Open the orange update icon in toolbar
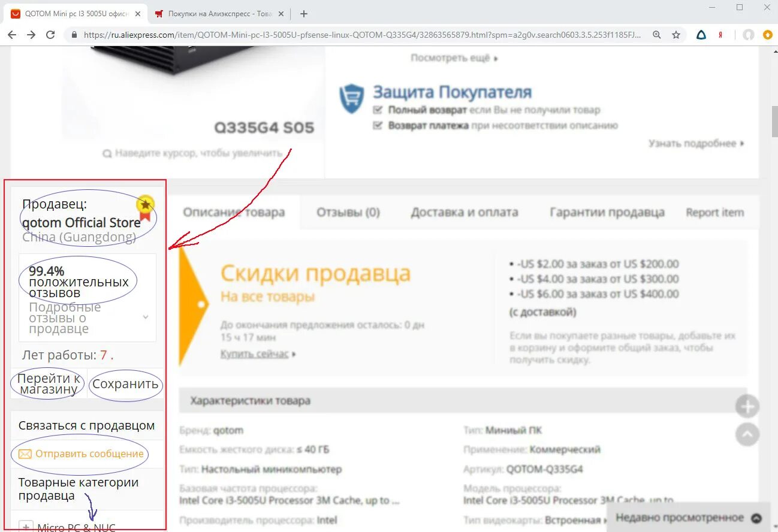The image size is (778, 532). tap(768, 35)
